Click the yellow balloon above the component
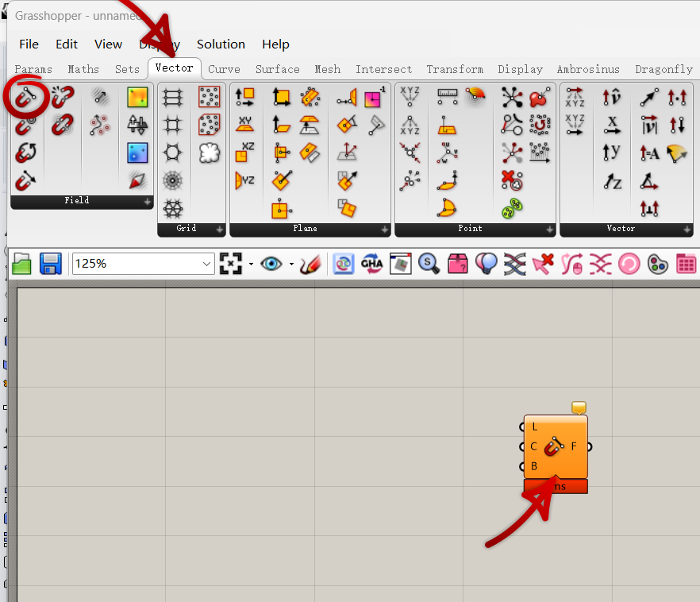This screenshot has height=602, width=700. [x=579, y=407]
